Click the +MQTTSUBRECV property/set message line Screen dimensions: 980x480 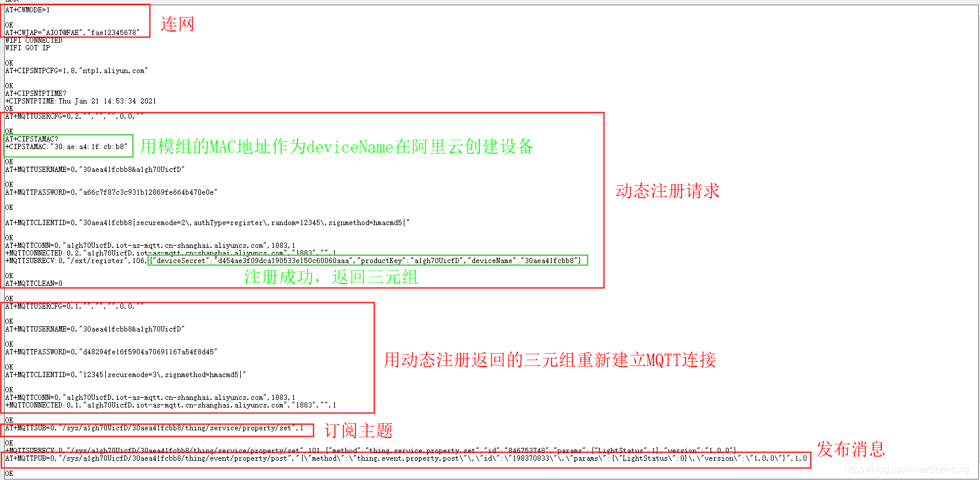[x=371, y=451]
